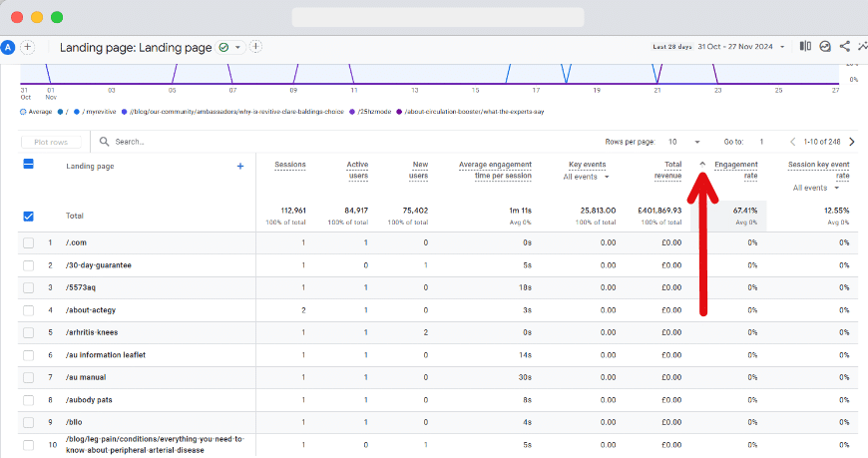Click the /myrevitive legend color dot

(x=77, y=112)
